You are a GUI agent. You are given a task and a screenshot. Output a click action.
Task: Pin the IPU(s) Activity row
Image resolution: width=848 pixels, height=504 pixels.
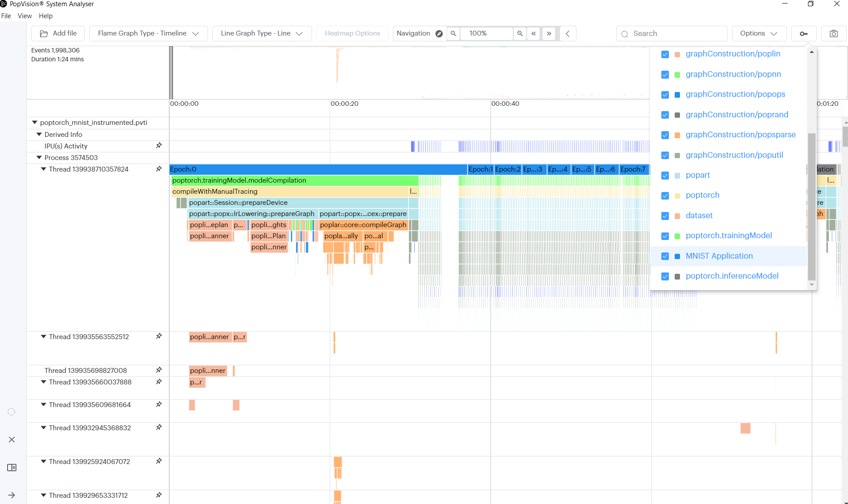pos(159,146)
